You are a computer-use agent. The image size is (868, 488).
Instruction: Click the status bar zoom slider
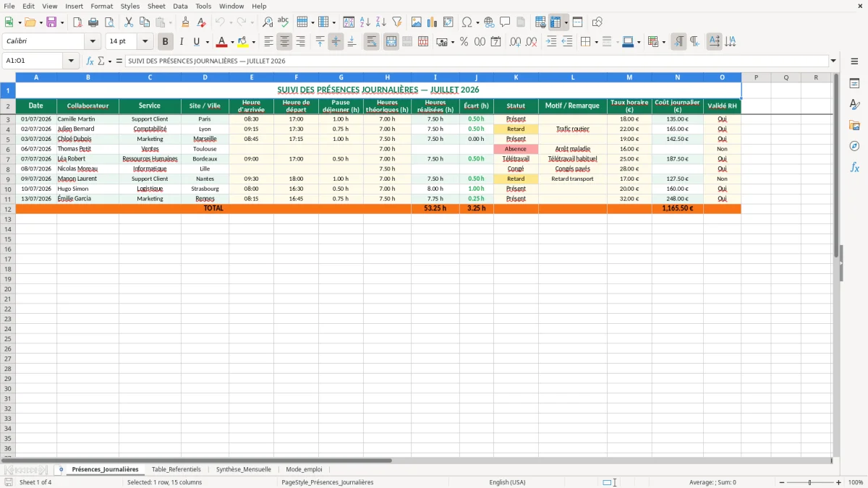point(809,482)
